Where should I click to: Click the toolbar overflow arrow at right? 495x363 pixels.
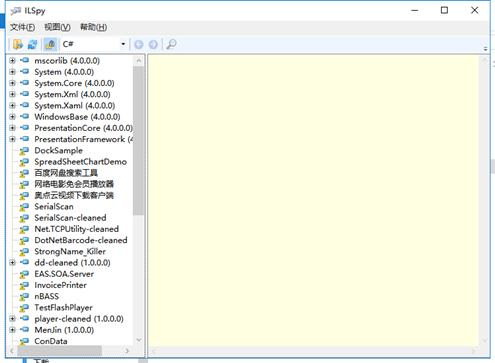click(x=485, y=49)
